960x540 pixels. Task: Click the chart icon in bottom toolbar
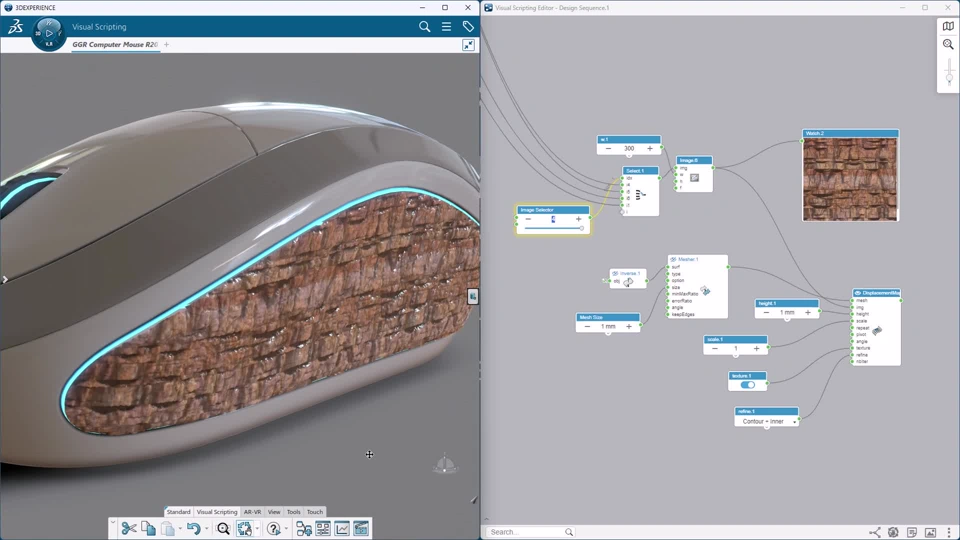click(x=342, y=528)
